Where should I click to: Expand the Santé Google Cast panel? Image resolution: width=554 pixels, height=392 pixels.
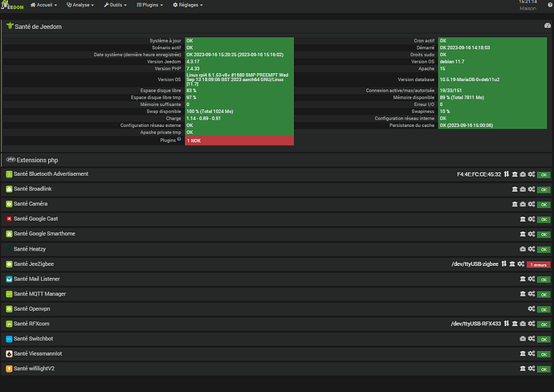[x=35, y=218]
